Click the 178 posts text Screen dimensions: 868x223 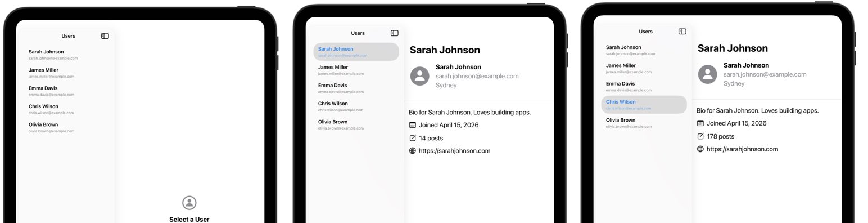click(721, 136)
